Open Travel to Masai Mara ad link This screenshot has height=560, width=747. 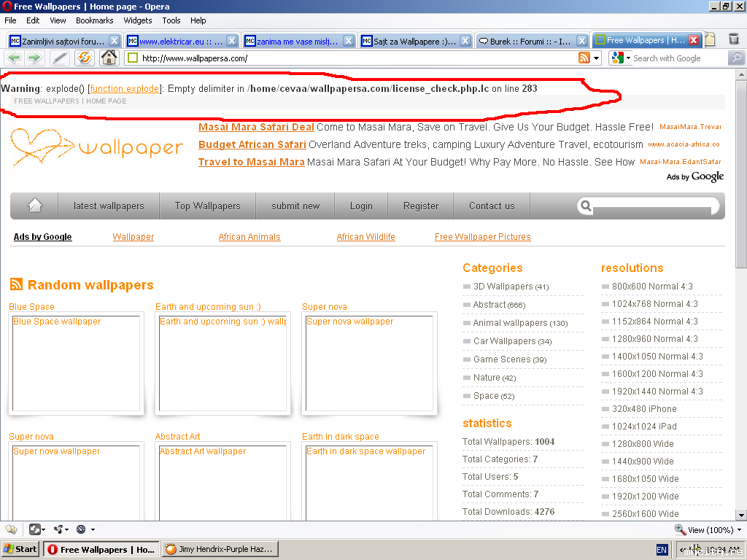pos(251,162)
